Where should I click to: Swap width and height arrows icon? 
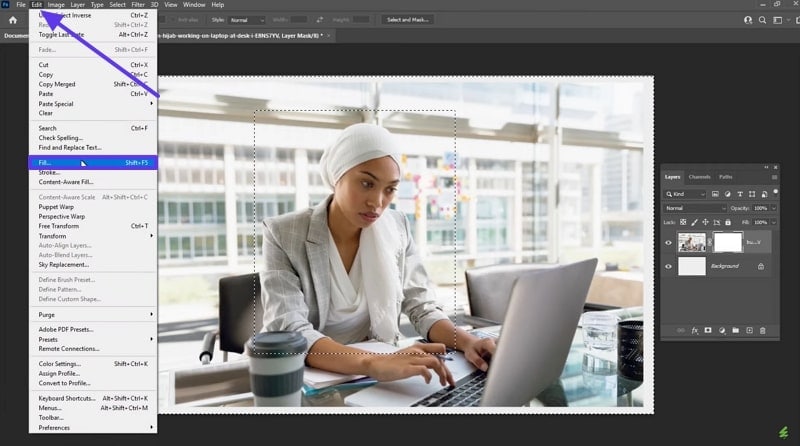tap(320, 20)
